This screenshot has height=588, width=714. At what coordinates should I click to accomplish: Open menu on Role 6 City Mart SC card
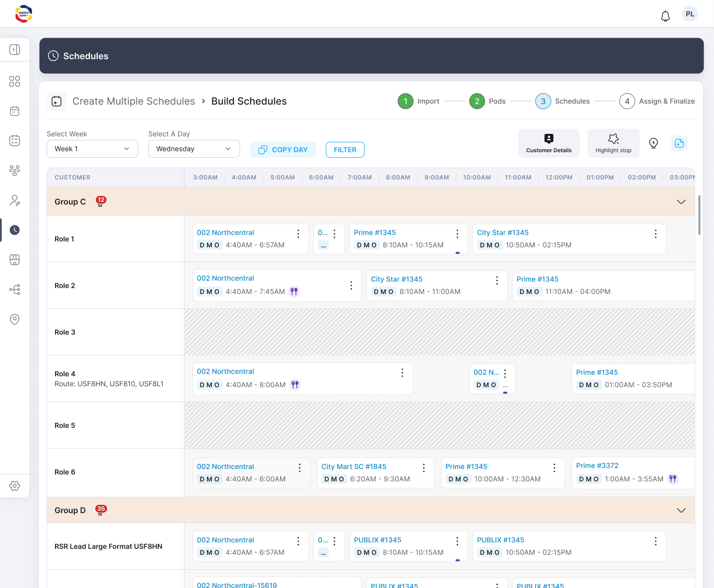[x=424, y=468]
